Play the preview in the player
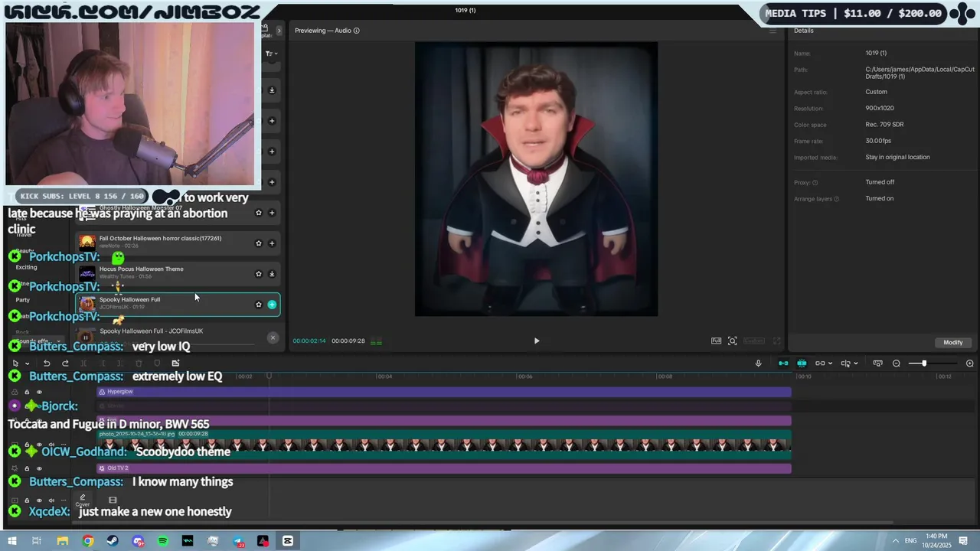This screenshot has width=980, height=551. pos(537,341)
